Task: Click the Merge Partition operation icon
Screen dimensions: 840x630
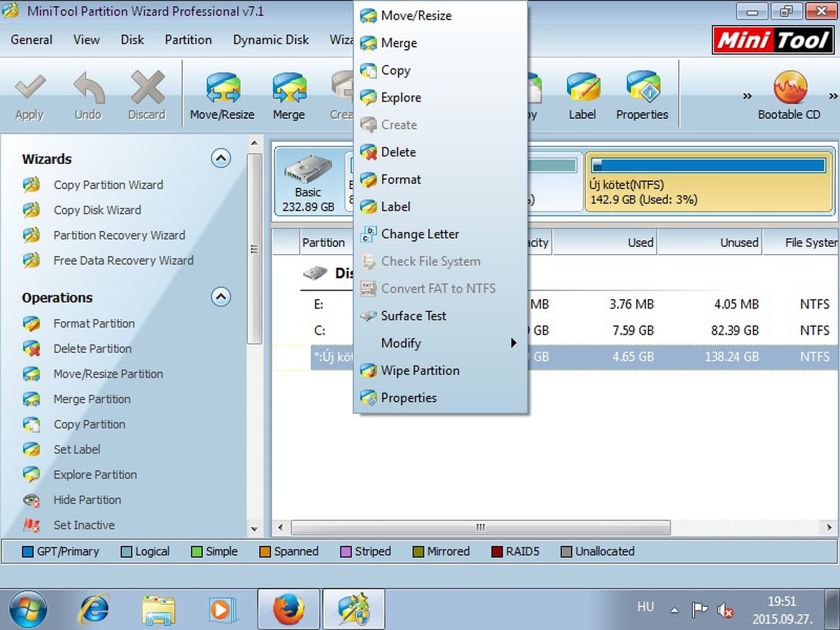Action: [31, 399]
